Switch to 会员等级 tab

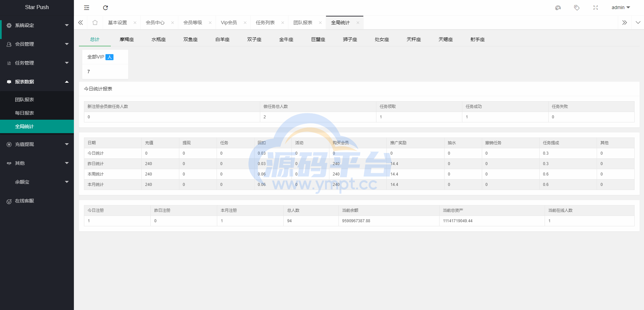tap(193, 23)
